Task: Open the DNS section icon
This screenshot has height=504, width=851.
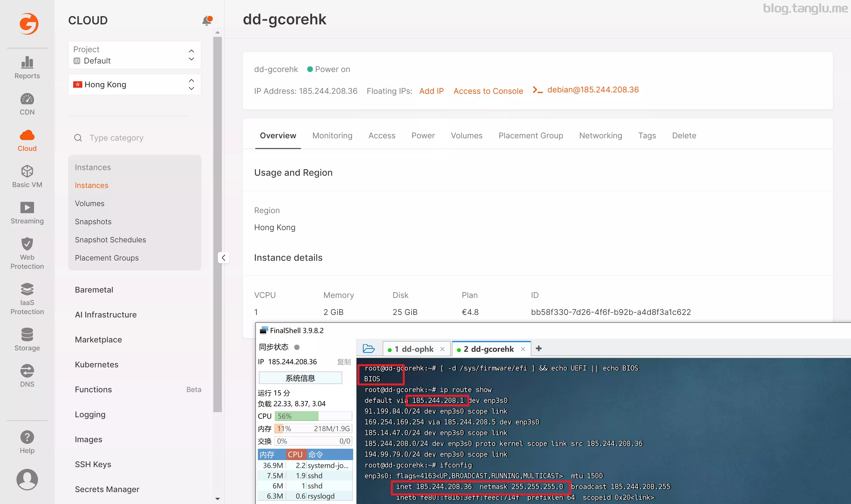Action: point(27,371)
